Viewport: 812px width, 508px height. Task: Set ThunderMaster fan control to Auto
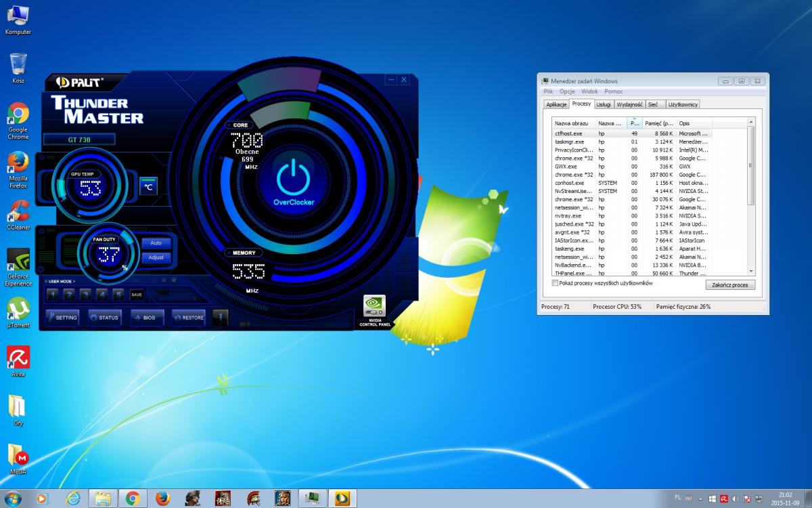(x=156, y=242)
